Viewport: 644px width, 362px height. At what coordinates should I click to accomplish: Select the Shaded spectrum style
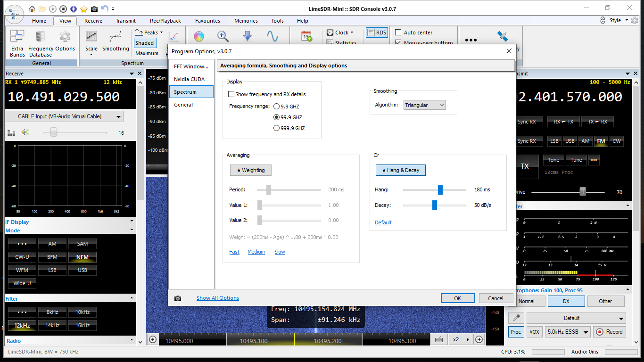tap(145, 43)
